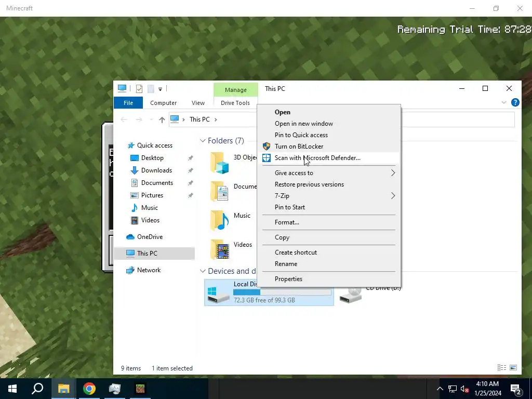Open Documents in the navigation pane
The width and height of the screenshot is (532, 399).
click(157, 183)
